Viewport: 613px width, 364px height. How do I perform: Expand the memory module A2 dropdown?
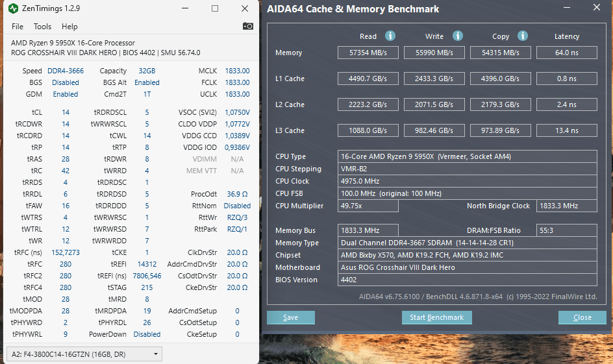tap(84, 354)
